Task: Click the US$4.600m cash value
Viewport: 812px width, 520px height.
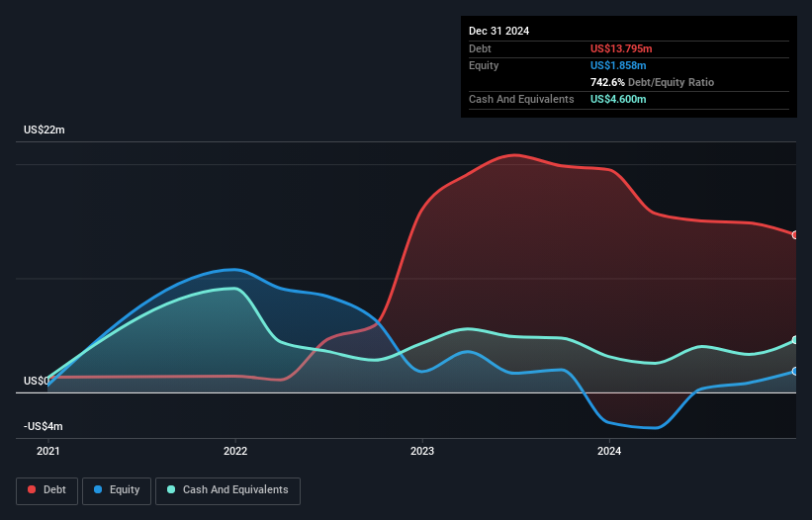Action: click(618, 99)
